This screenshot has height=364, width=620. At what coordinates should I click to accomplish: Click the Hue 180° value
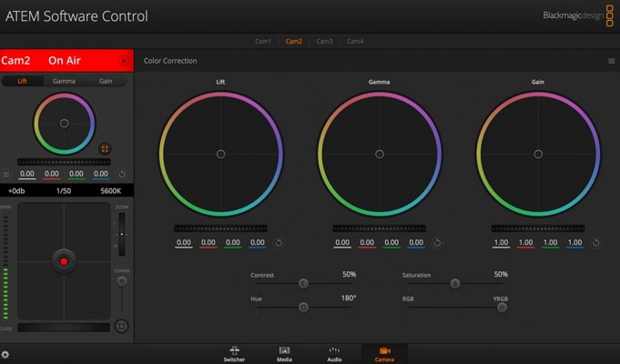[x=349, y=298]
